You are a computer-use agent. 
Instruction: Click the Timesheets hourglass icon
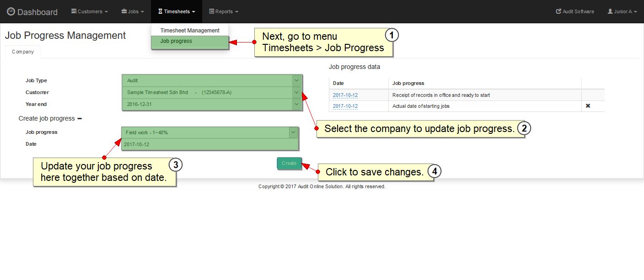160,11
